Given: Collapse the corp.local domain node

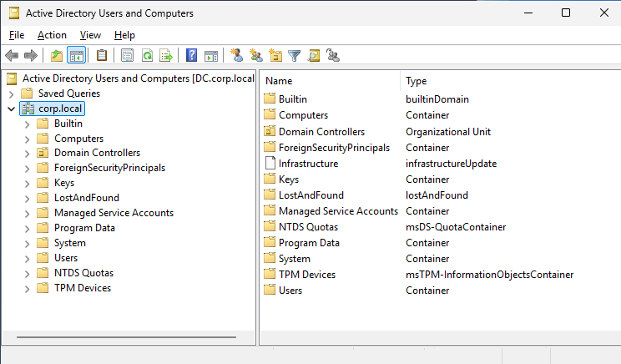Looking at the screenshot, I should [x=11, y=109].
